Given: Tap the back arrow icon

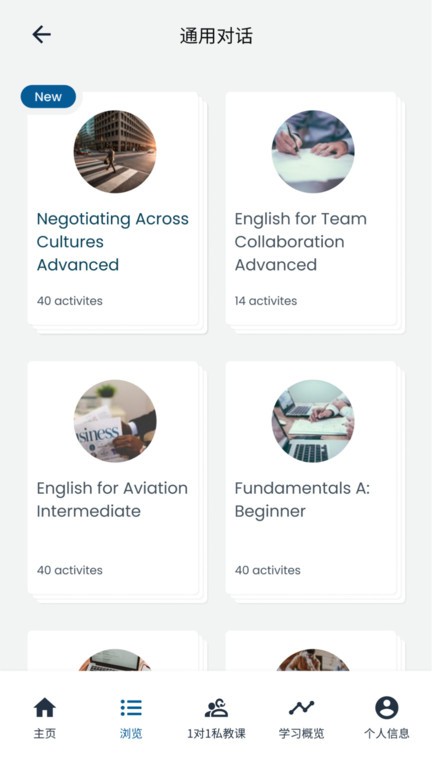Looking at the screenshot, I should (x=42, y=35).
